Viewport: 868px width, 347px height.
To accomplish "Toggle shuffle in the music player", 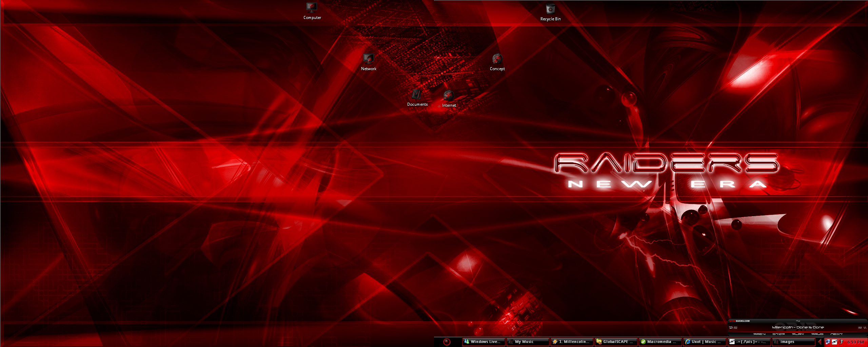I will coord(735,327).
